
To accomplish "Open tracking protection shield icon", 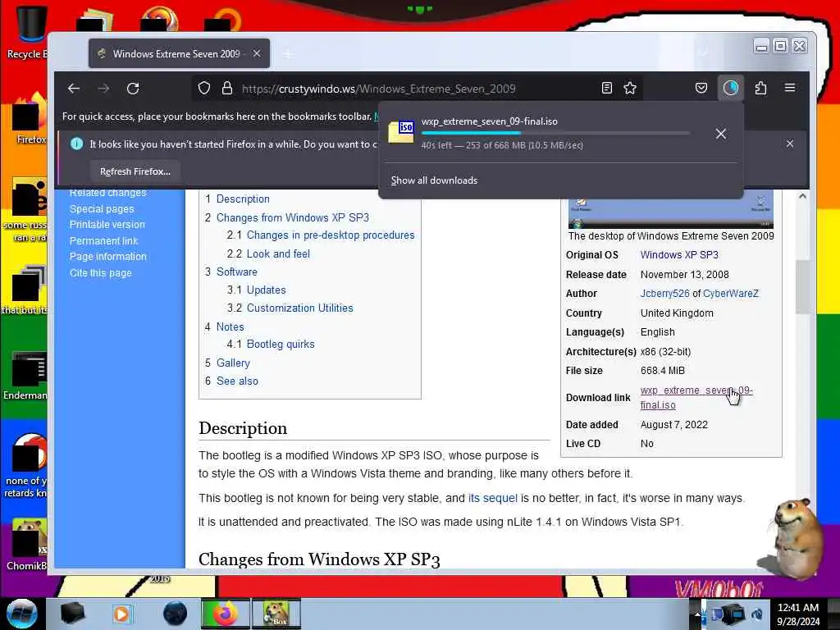I will pos(204,89).
